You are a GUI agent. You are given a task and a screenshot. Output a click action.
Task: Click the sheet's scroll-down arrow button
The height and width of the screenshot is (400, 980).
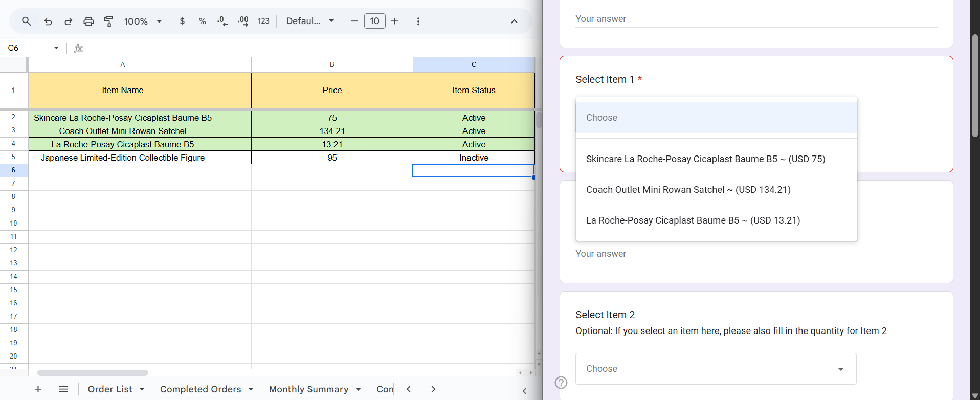[x=539, y=364]
